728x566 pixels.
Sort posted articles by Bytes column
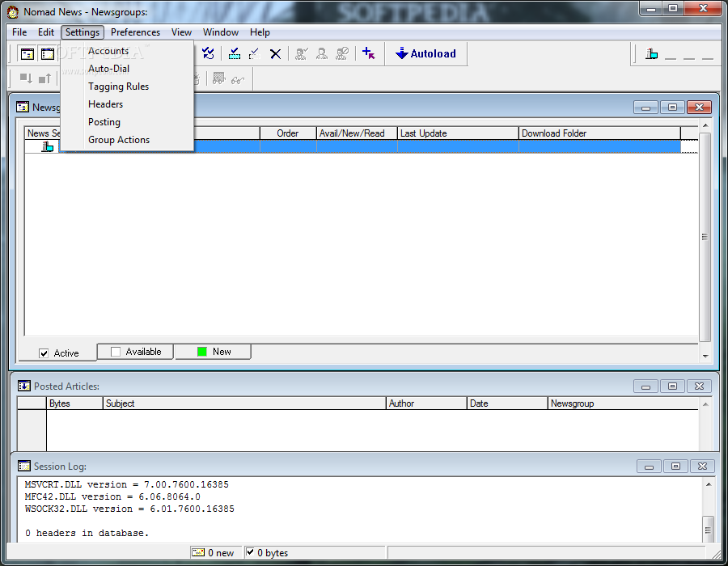click(x=74, y=403)
